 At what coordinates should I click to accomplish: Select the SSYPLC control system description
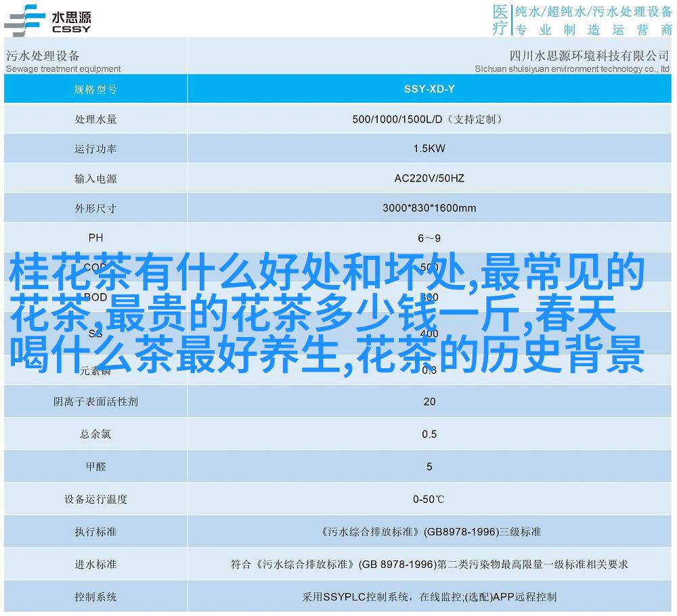(x=429, y=597)
